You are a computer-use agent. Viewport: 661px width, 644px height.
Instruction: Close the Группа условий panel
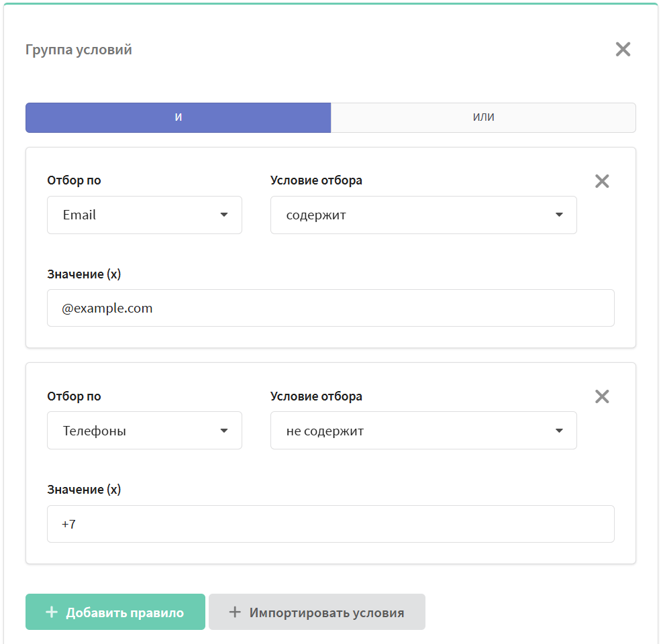(623, 50)
